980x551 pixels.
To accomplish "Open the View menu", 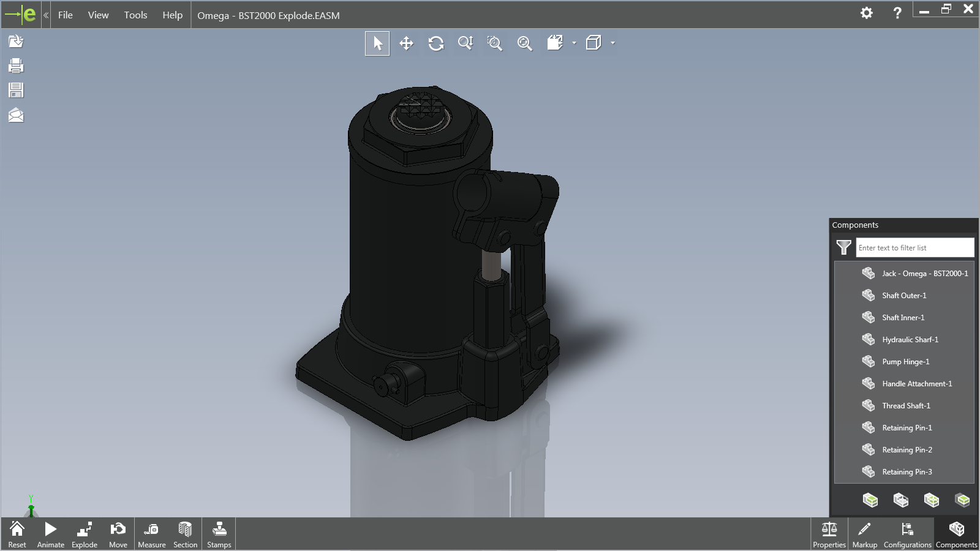I will coord(98,15).
